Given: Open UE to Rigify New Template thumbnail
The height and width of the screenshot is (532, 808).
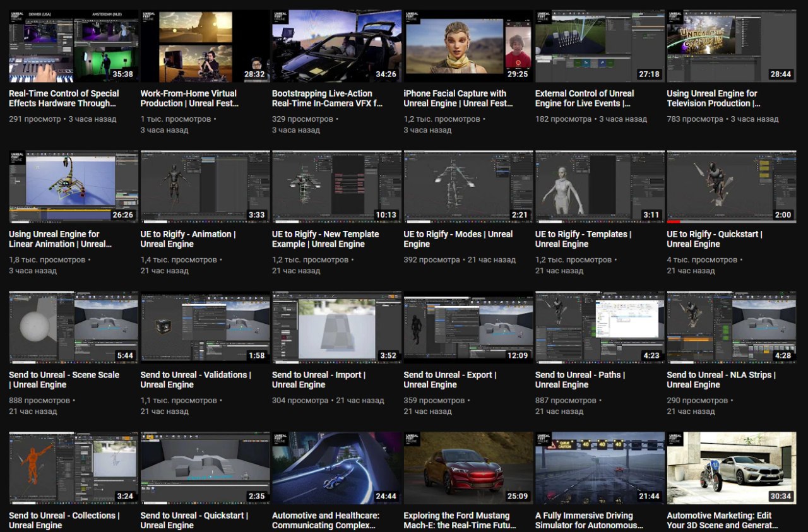Looking at the screenshot, I should pos(337,187).
